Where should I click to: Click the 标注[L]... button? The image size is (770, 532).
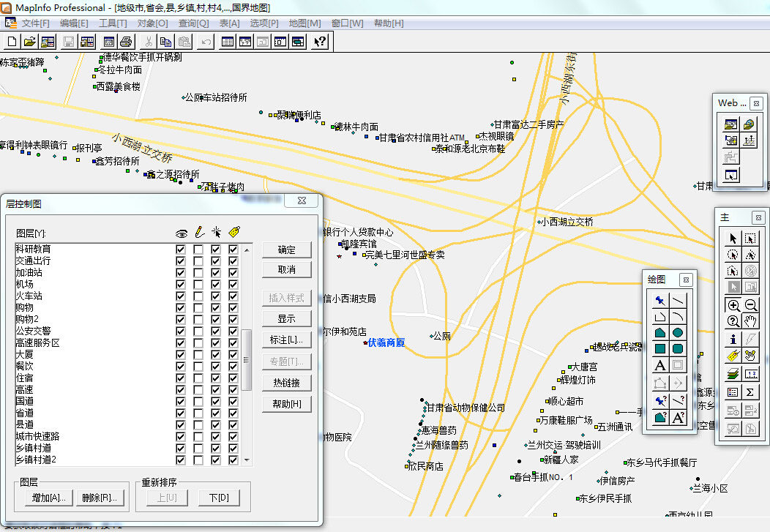pos(287,340)
